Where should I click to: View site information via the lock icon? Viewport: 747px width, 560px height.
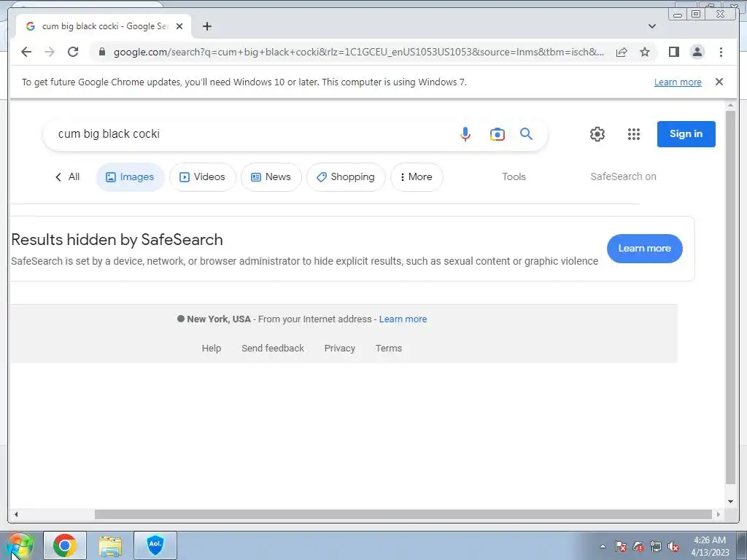coord(102,52)
